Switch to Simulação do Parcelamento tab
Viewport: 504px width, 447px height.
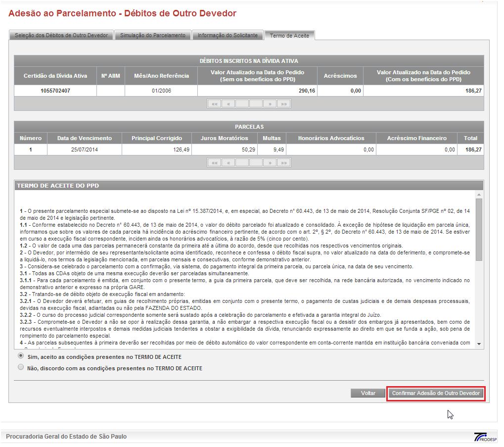pyautogui.click(x=153, y=35)
